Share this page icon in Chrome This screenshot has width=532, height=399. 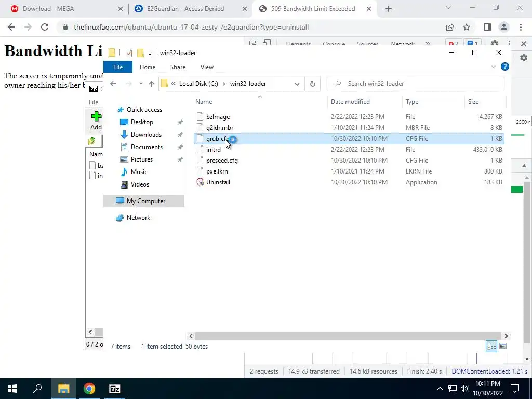click(450, 27)
